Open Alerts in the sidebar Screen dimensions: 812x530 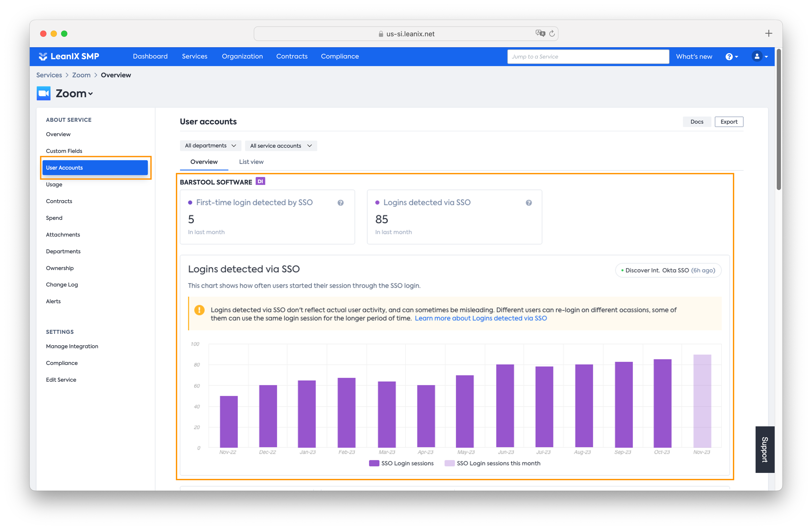pos(54,301)
